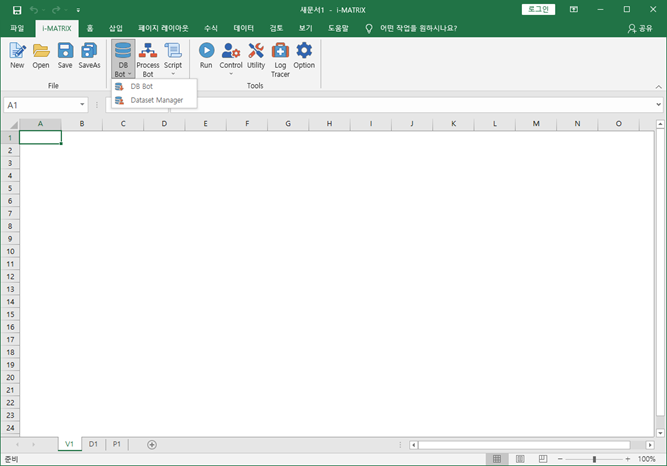Click the New file icon
The height and width of the screenshot is (466, 667).
click(x=17, y=55)
